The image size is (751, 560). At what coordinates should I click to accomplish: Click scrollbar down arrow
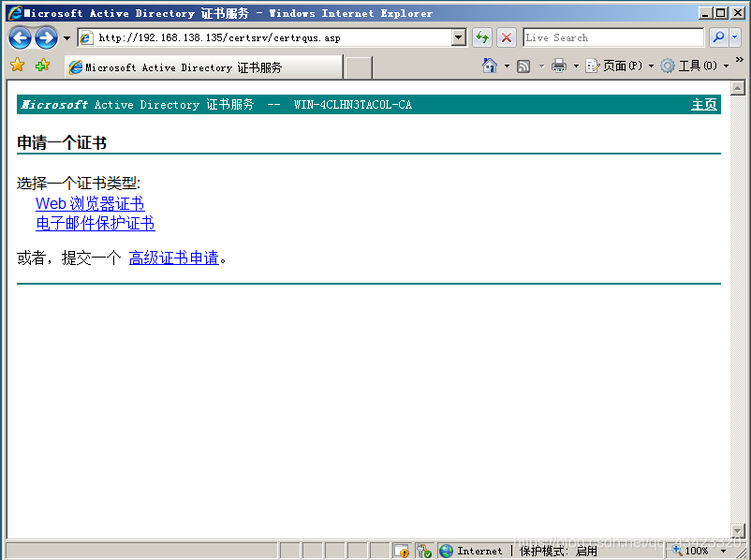(738, 530)
